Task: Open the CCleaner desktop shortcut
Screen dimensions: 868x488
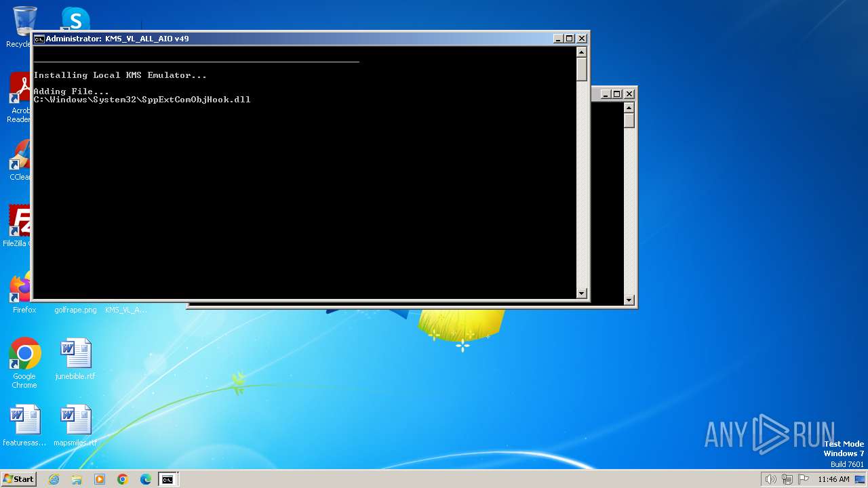Action: tap(20, 159)
